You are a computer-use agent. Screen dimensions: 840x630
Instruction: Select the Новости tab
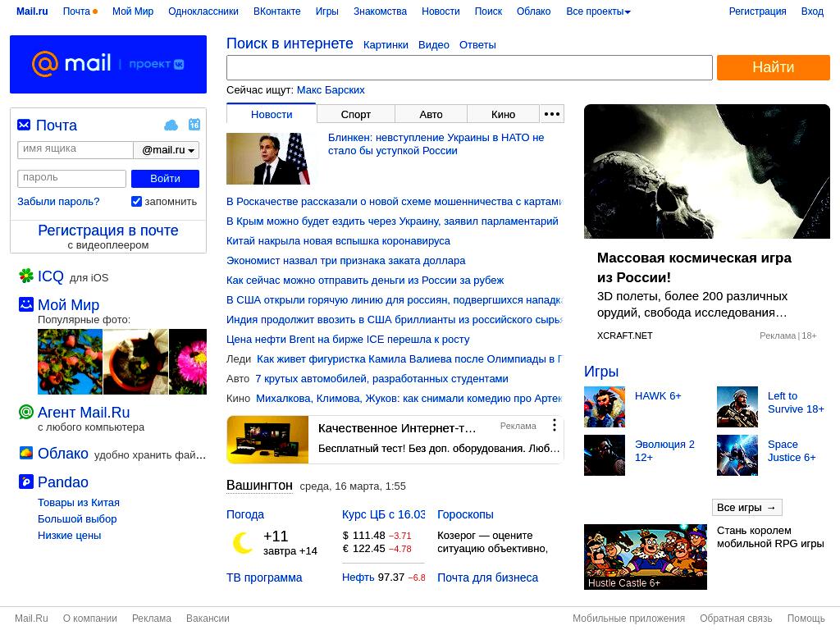coord(272,114)
